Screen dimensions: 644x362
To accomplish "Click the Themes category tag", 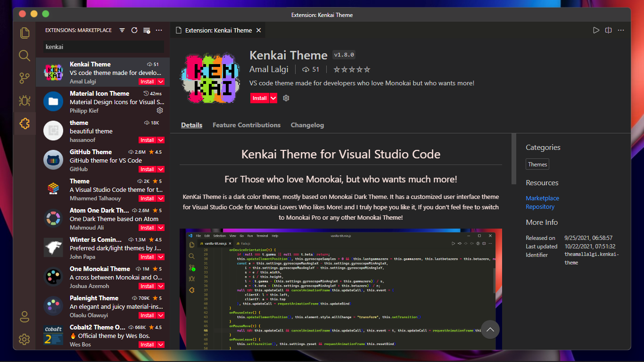I will pos(537,165).
